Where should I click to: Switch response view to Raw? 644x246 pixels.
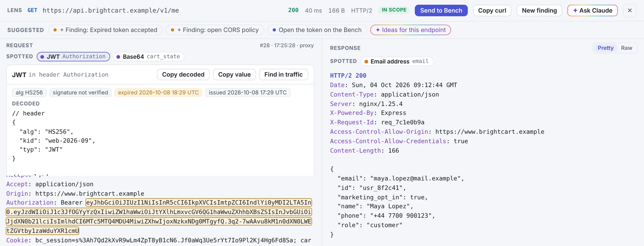click(627, 48)
